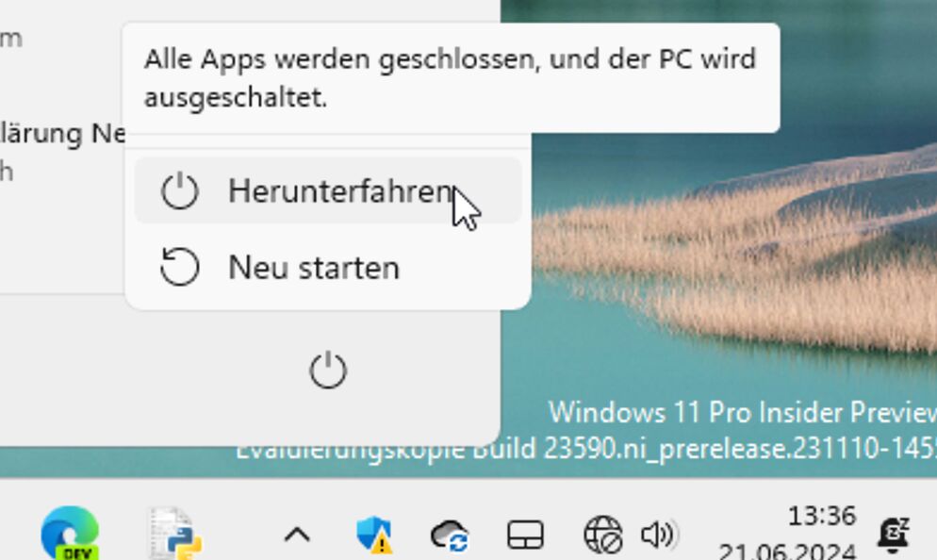This screenshot has width=937, height=560.
Task: Open the OneDrive sync cloud icon
Action: [x=450, y=535]
